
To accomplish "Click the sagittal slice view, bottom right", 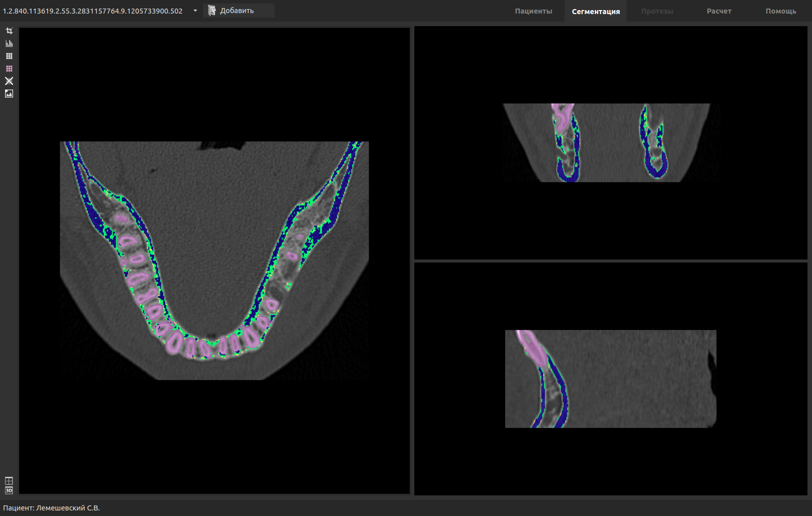I will pyautogui.click(x=610, y=379).
